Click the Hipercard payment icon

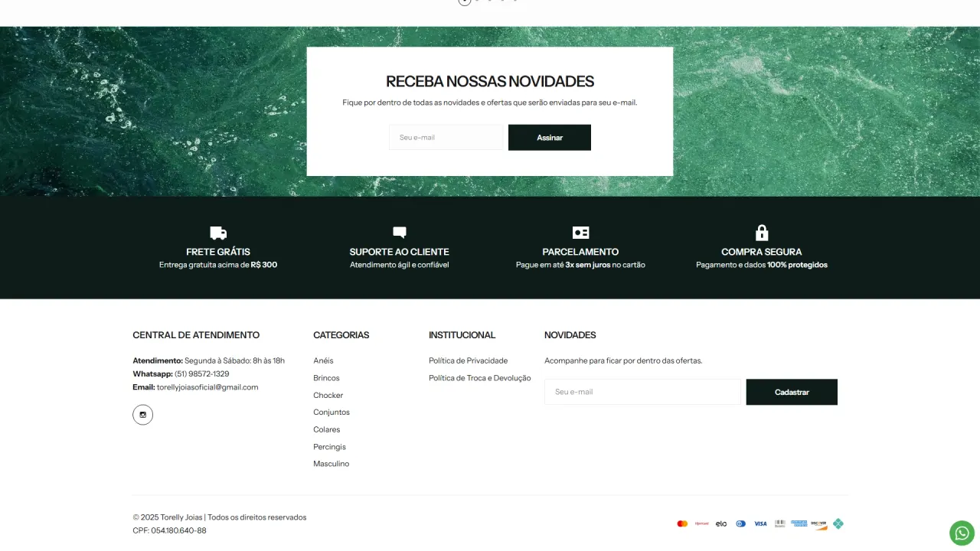[702, 523]
